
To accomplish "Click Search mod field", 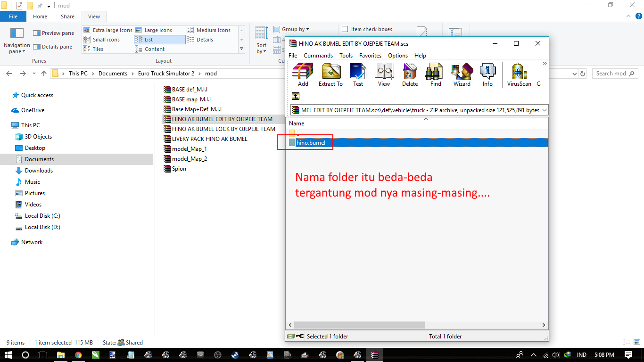I will [x=615, y=74].
